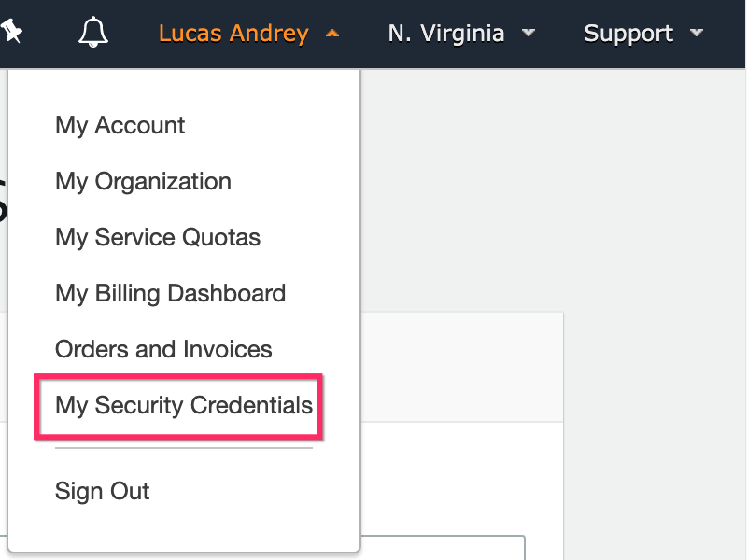Screen dimensions: 747x560
Task: Sign Out of the console
Action: coord(102,492)
